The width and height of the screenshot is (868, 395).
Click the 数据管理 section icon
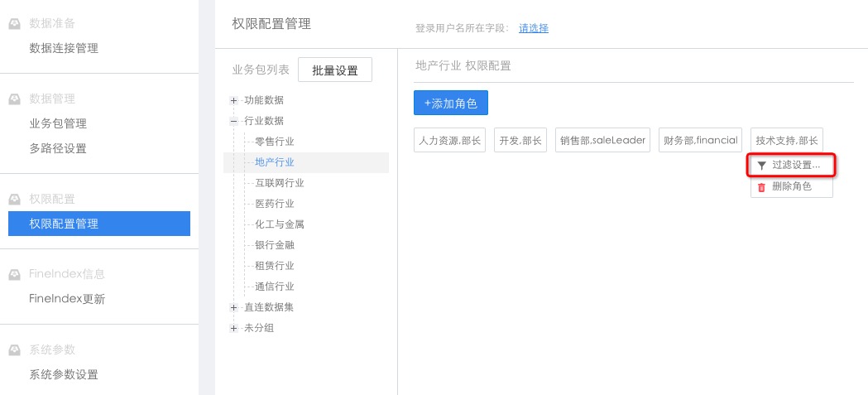click(15, 99)
